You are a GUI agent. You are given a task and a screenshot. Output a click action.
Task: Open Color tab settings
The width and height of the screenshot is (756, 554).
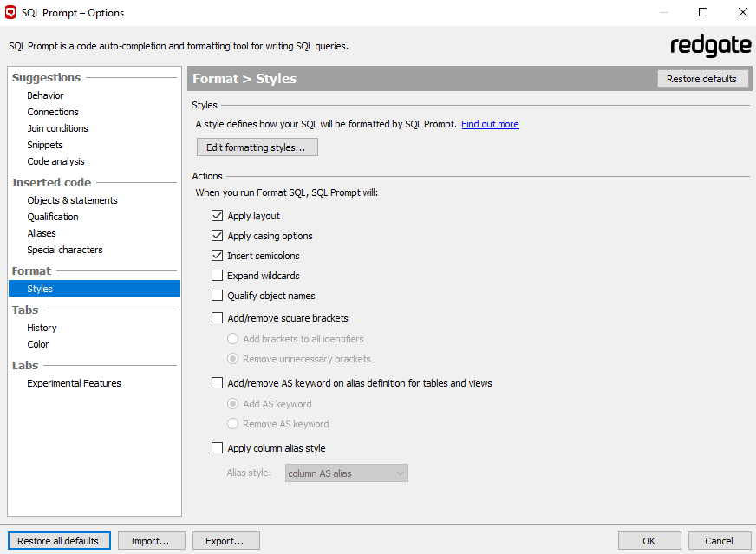38,344
